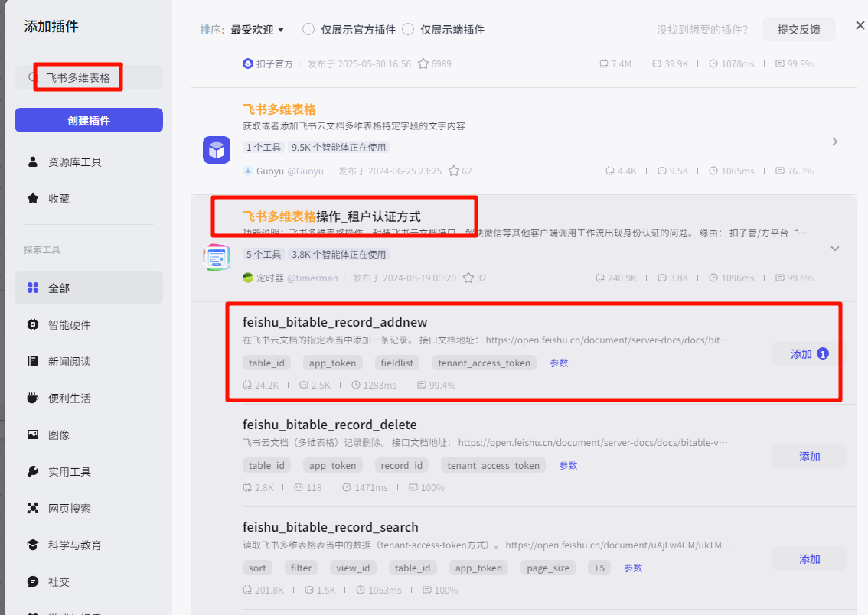
Task: Add the feishu_bitable_record_delete tool
Action: (x=809, y=457)
